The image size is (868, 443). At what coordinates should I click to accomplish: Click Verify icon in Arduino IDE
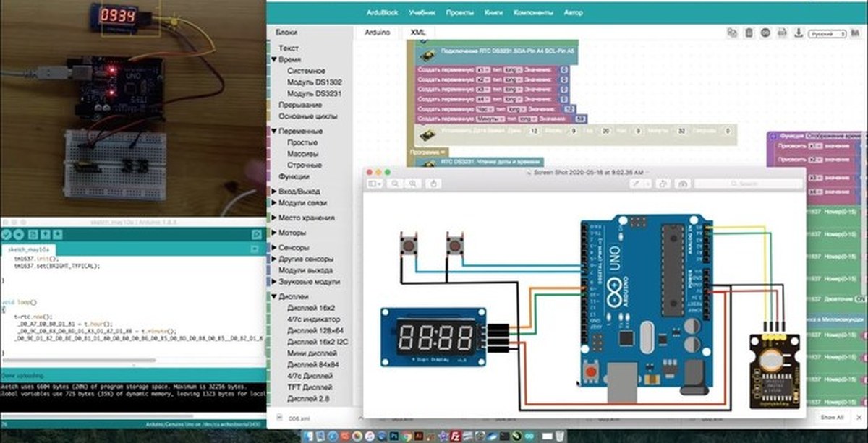coord(7,236)
